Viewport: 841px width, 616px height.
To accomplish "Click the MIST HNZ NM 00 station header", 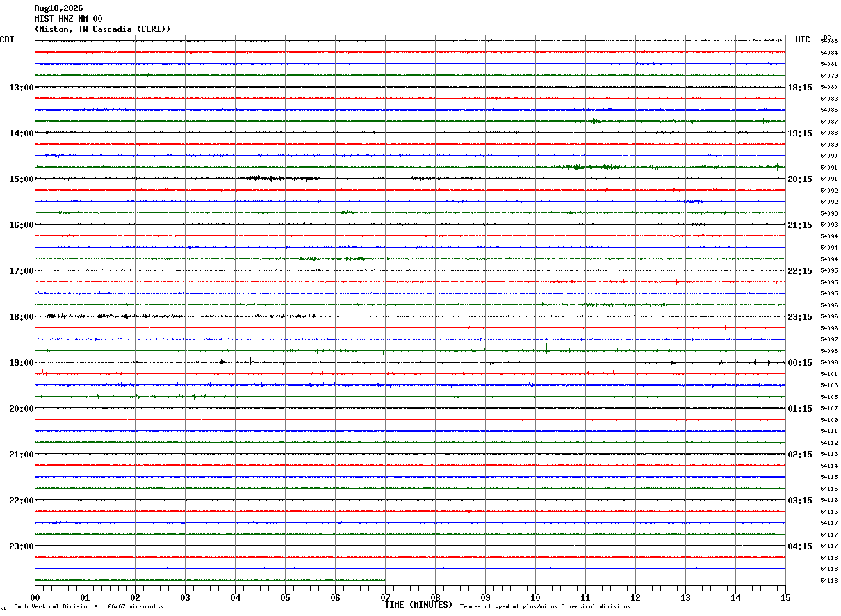I will [68, 19].
